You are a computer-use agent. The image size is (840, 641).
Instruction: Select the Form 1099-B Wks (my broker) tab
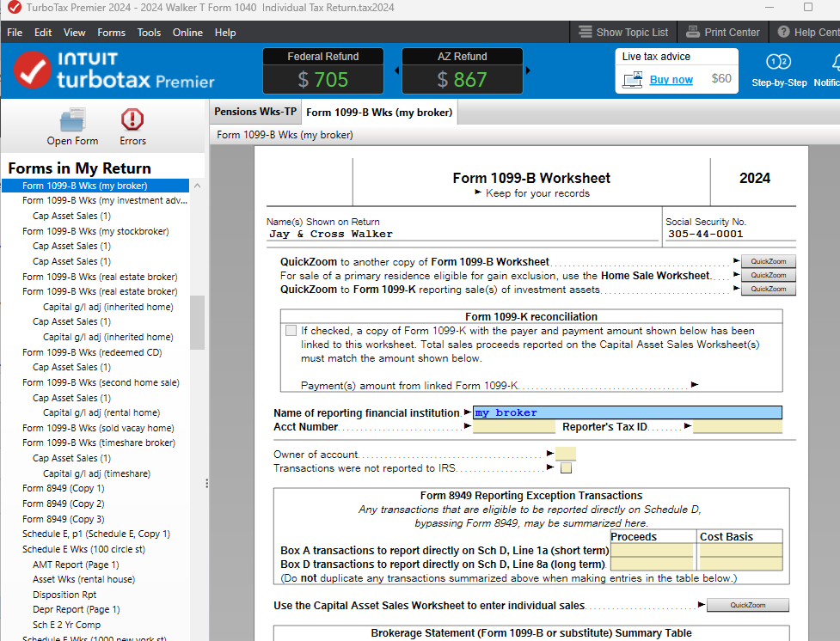coord(379,112)
